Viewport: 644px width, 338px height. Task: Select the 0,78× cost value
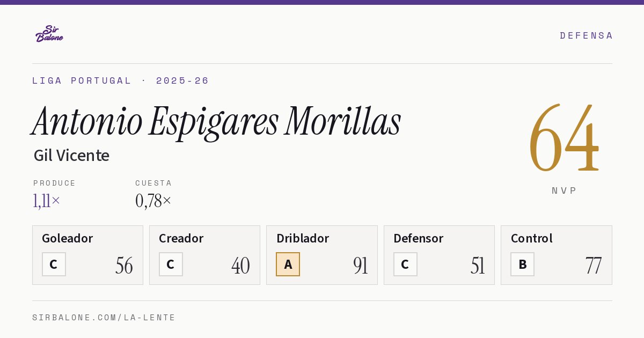153,201
